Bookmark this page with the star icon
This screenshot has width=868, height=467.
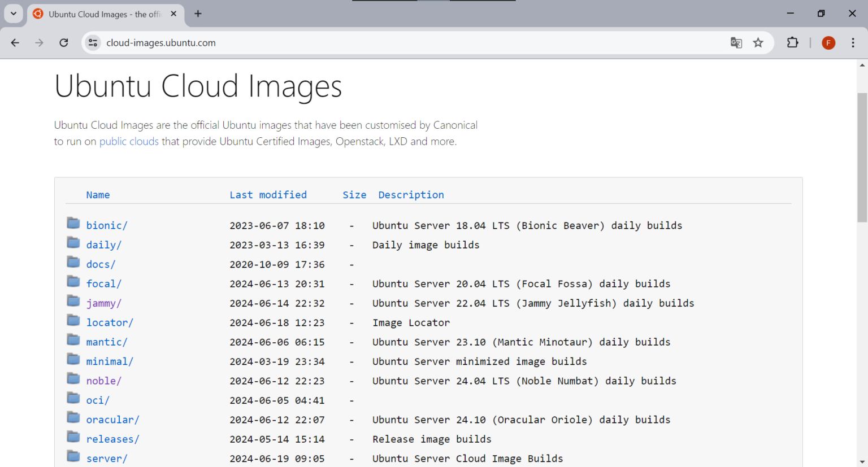click(x=758, y=43)
